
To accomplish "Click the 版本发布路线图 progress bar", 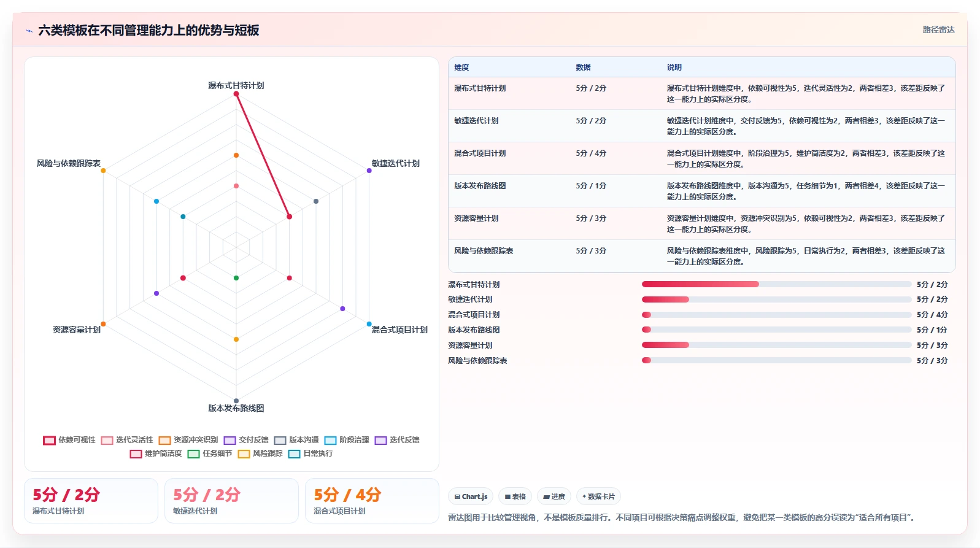I will [x=776, y=330].
